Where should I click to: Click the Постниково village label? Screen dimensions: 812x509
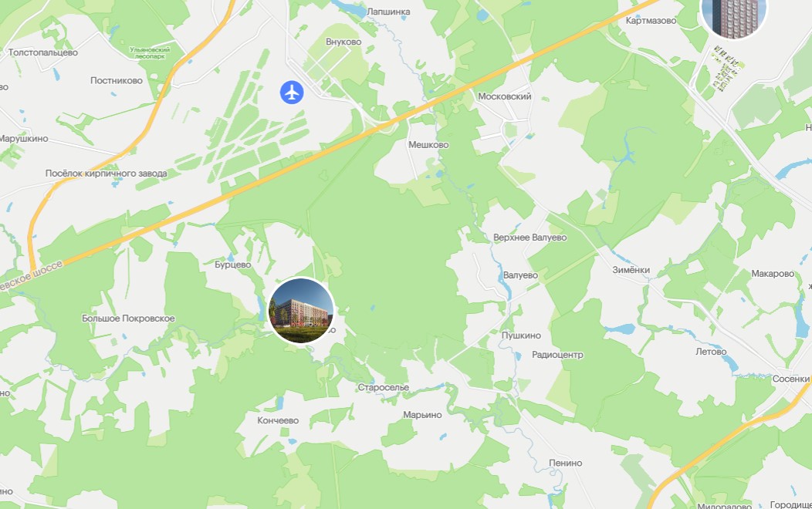pyautogui.click(x=117, y=80)
